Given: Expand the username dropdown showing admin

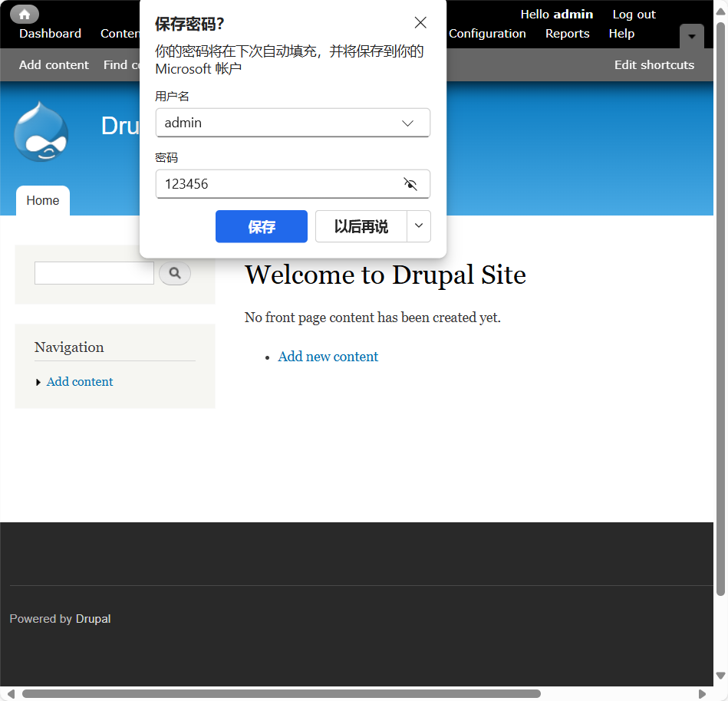Looking at the screenshot, I should pos(407,123).
